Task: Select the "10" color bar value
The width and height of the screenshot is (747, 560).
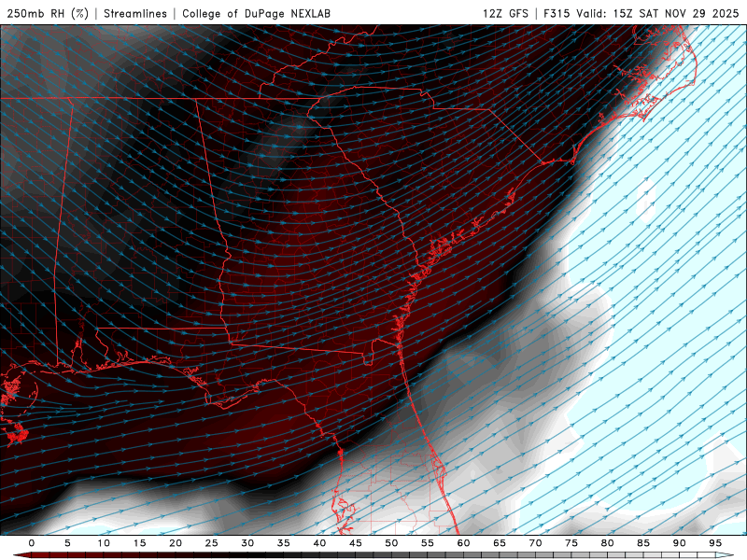Action: (104, 543)
